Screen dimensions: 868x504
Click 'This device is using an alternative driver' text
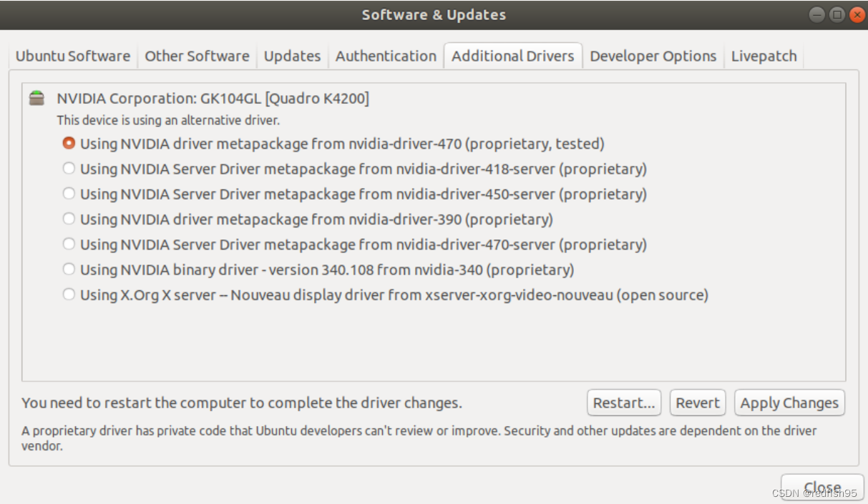pyautogui.click(x=168, y=121)
